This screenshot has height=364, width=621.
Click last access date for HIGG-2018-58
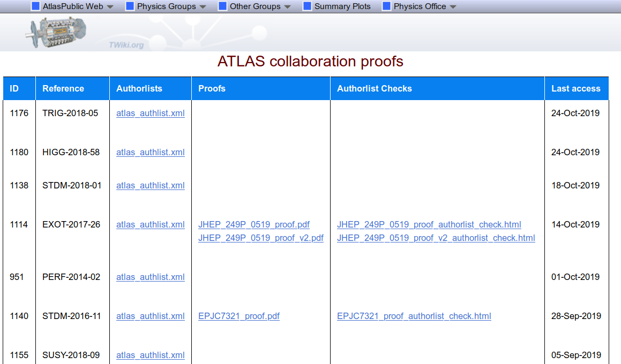[575, 153]
